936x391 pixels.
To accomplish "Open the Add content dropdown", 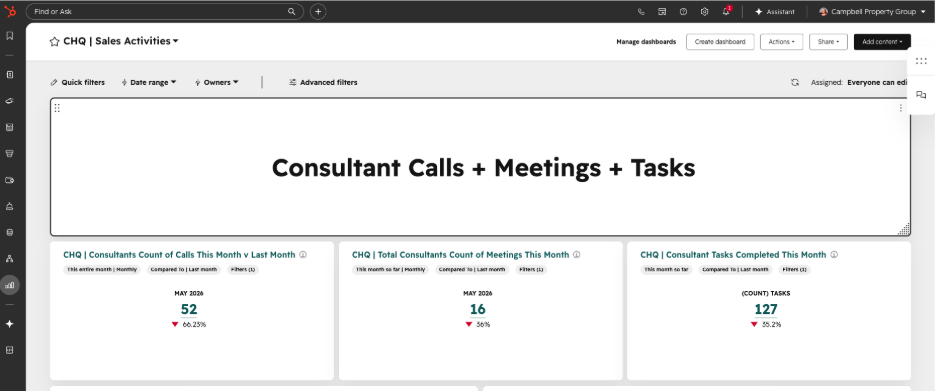I will pyautogui.click(x=882, y=42).
